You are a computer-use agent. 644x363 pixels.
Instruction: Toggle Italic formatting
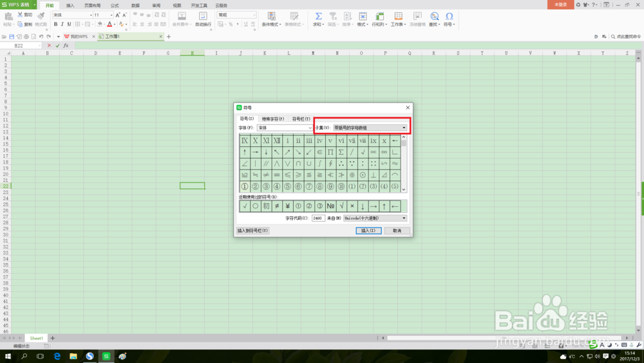tap(62, 25)
